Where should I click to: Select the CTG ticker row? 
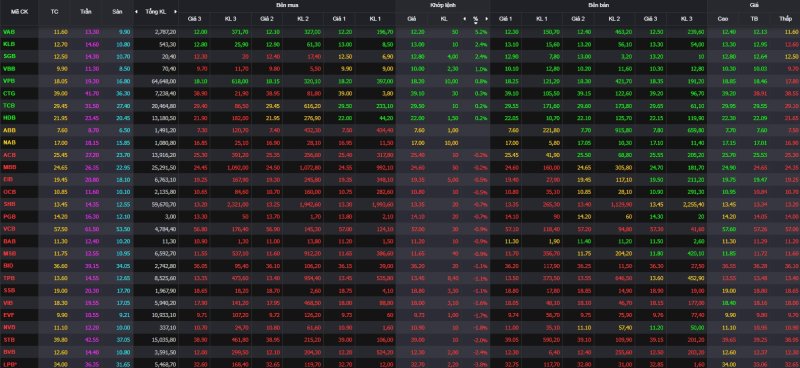[400, 93]
